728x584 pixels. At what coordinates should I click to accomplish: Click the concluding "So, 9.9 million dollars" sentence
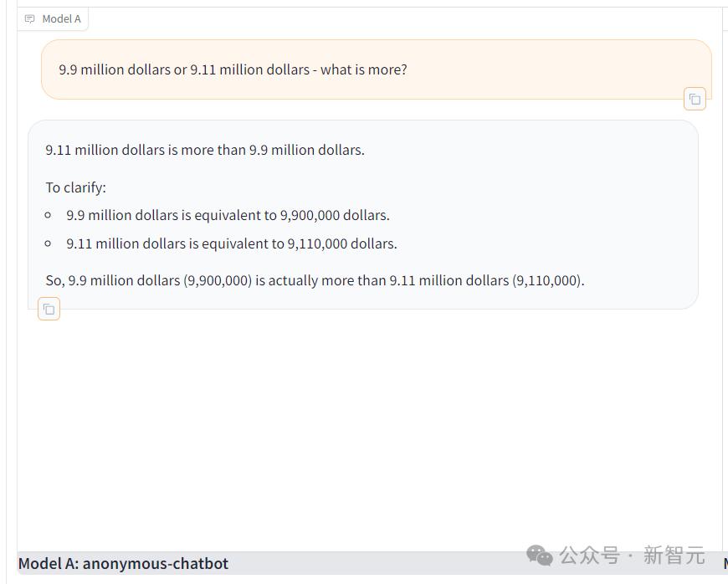click(x=315, y=281)
